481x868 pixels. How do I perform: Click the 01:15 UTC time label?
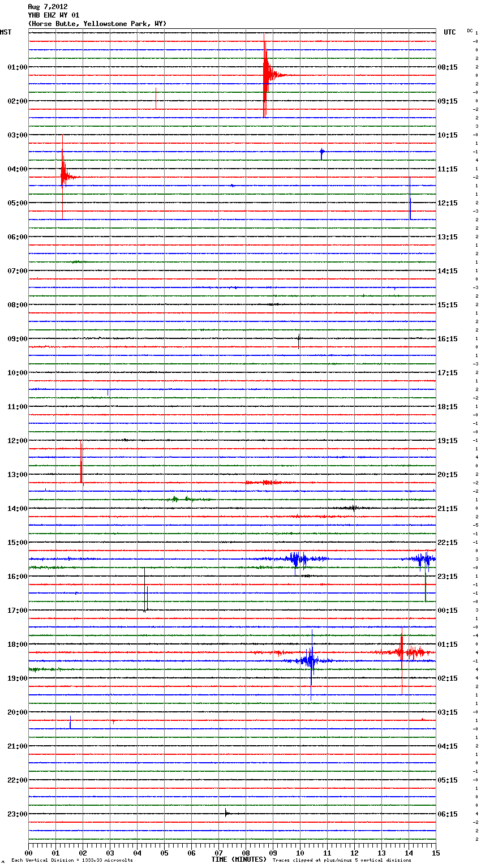click(448, 644)
